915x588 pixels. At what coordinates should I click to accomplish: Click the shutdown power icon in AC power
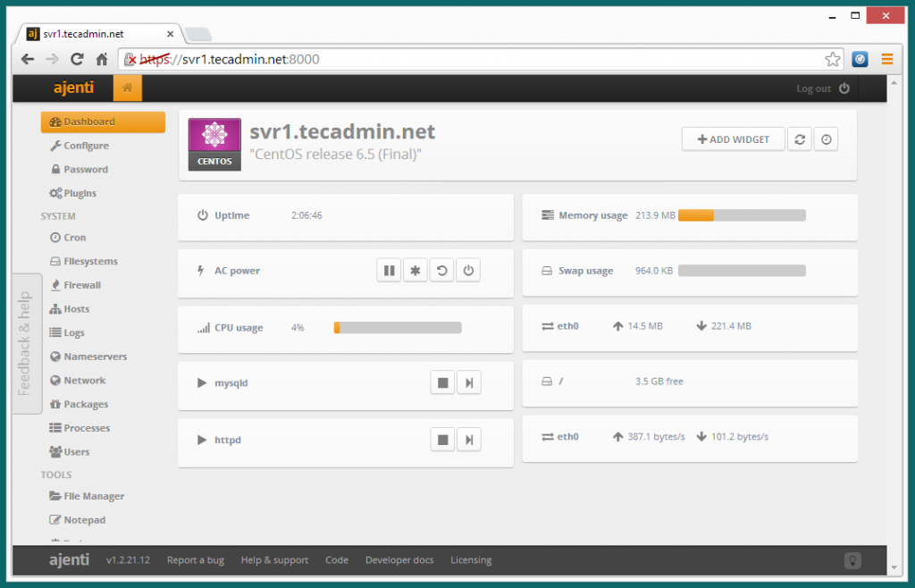pos(468,271)
